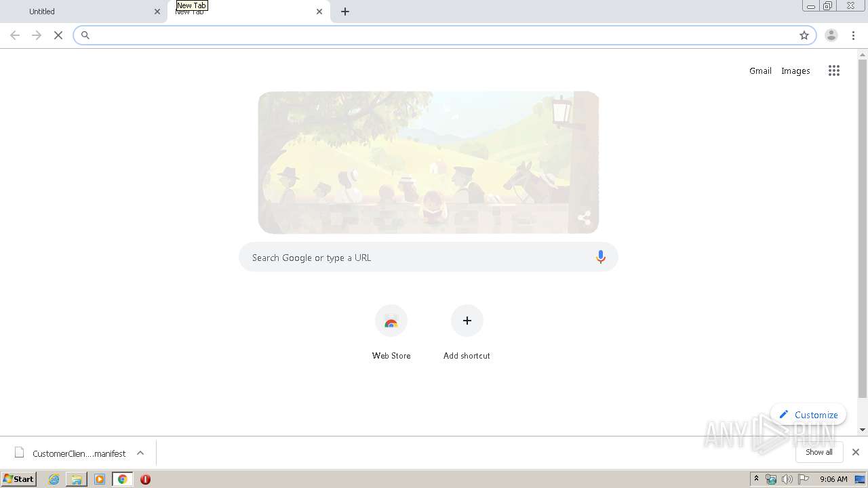Open the Gmail link

(x=760, y=70)
